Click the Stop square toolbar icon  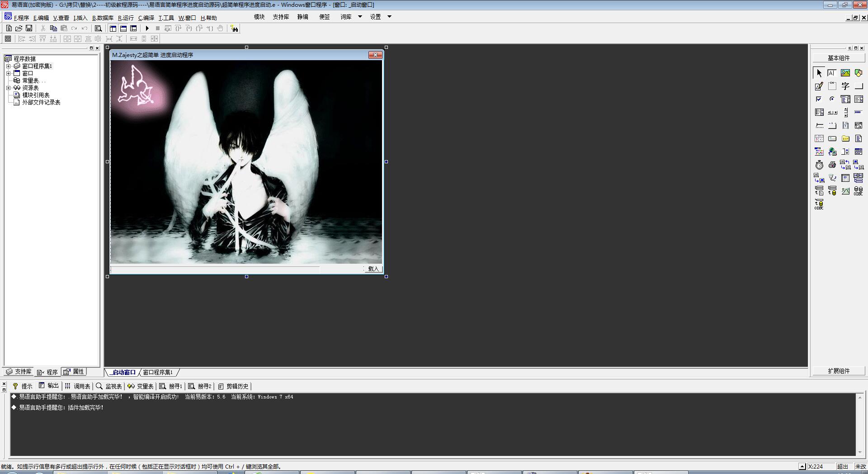click(x=157, y=28)
